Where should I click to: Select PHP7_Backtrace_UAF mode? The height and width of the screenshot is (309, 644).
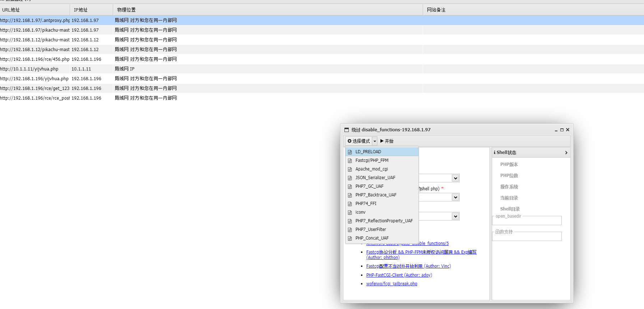pos(382,195)
